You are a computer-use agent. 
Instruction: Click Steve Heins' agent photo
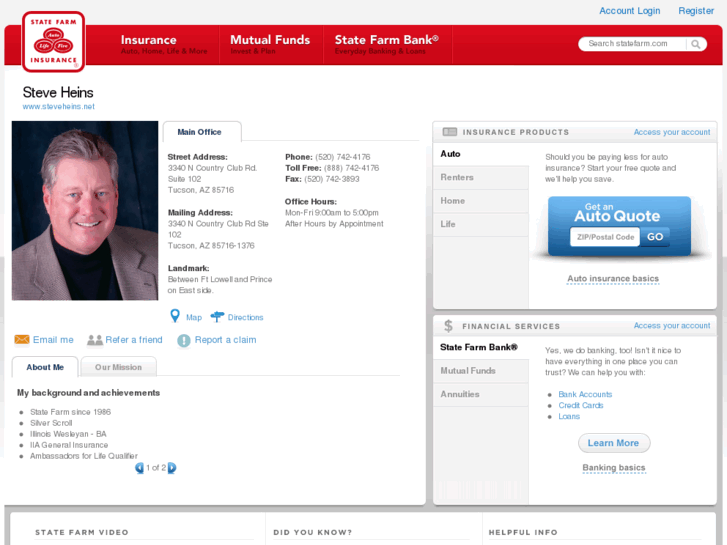(x=85, y=211)
